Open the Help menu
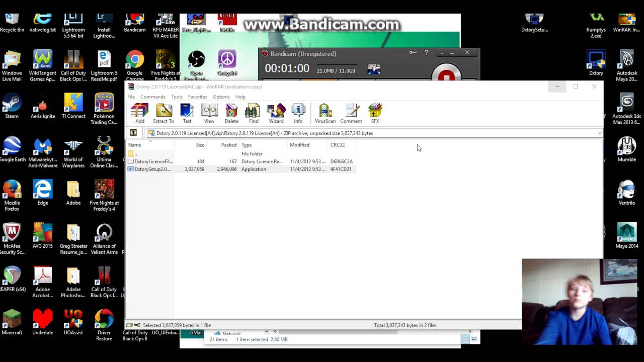This screenshot has width=644, height=362. [240, 97]
